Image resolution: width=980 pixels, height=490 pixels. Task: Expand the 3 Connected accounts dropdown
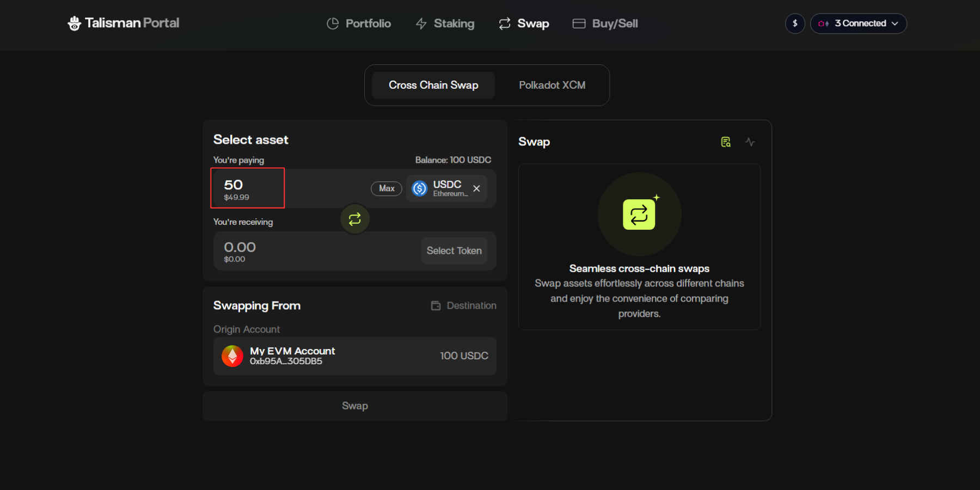[858, 23]
